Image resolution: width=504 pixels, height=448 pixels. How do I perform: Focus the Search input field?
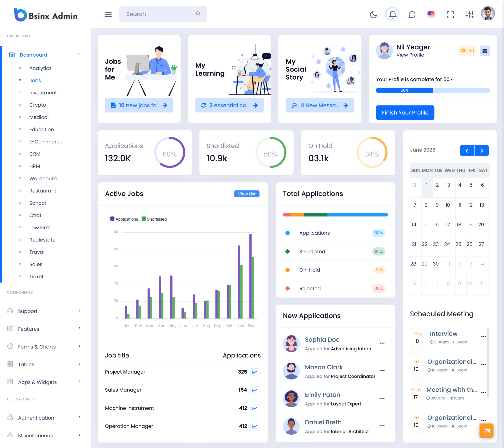click(163, 14)
